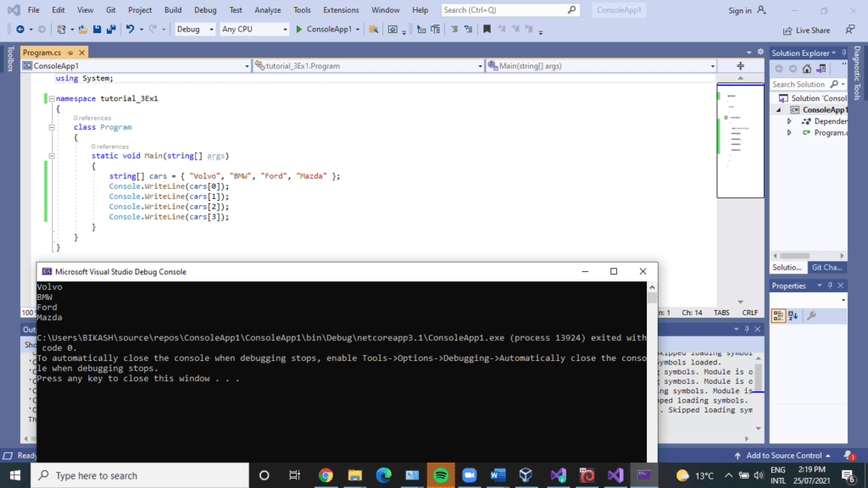Expand the Dependencies node in Solution Explorer
Image resolution: width=868 pixels, height=488 pixels.
(788, 121)
